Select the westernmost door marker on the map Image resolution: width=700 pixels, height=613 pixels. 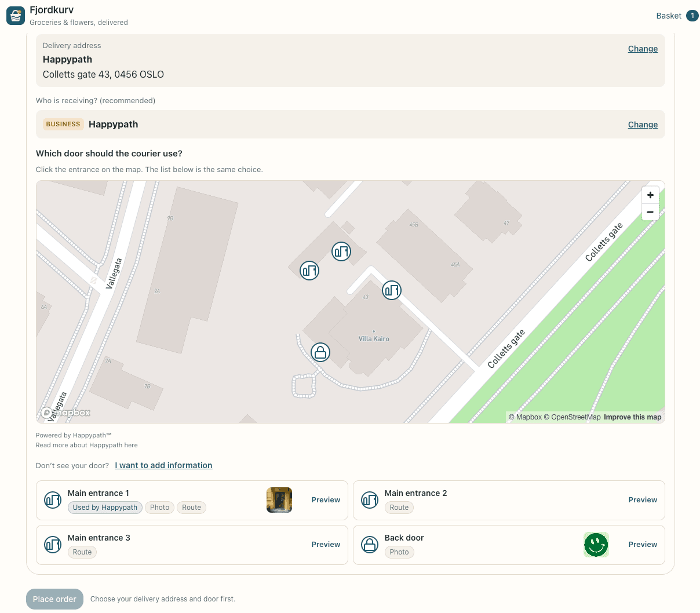click(x=309, y=271)
